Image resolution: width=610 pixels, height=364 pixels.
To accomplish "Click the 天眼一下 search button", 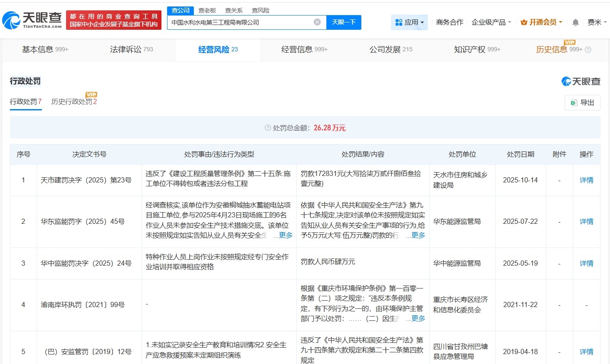I will [344, 22].
